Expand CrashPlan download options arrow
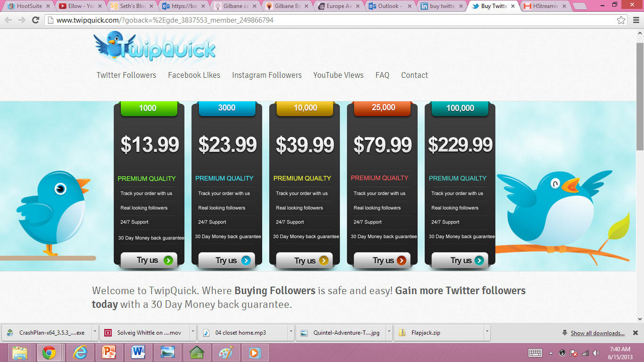644x362 pixels. [x=95, y=332]
